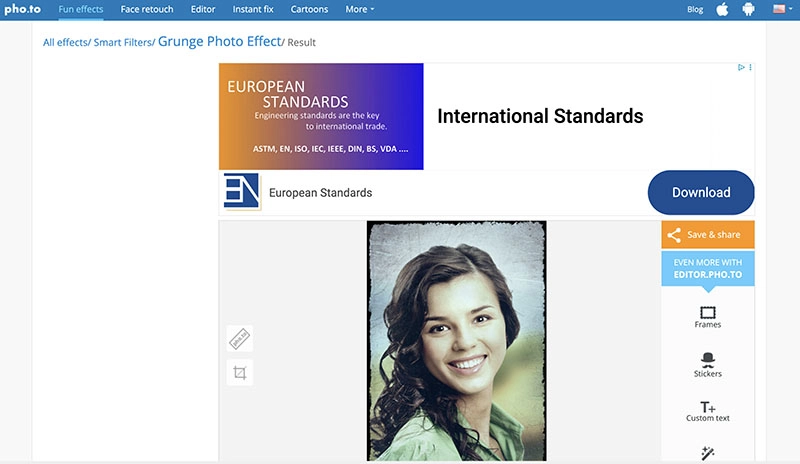800x464 pixels.
Task: Go to the Cartoons tab
Action: click(x=309, y=10)
